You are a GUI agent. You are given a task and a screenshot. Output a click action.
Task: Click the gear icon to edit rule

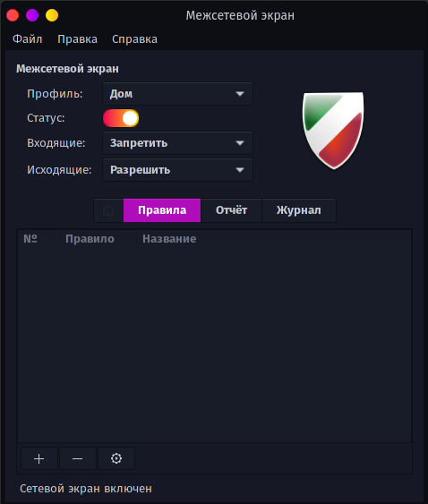(x=116, y=458)
